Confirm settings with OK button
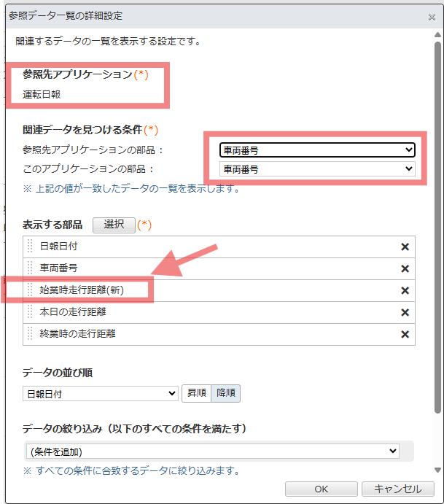Screen dimensions: 444x504 click(x=321, y=489)
